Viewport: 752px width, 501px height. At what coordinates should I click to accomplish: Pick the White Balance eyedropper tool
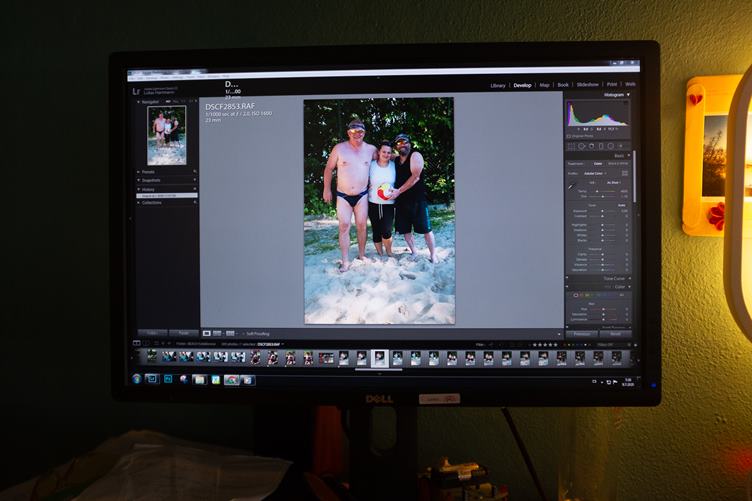tap(571, 186)
